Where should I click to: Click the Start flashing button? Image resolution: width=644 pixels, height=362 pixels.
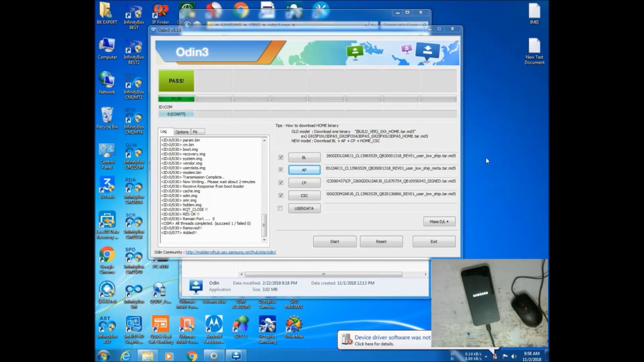[x=335, y=241]
